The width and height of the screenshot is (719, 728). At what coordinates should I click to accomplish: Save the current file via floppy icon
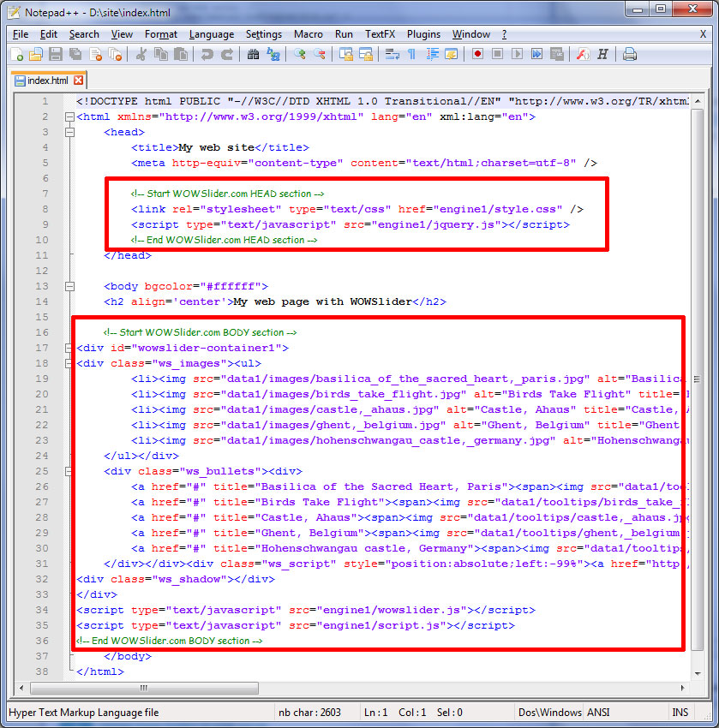56,54
